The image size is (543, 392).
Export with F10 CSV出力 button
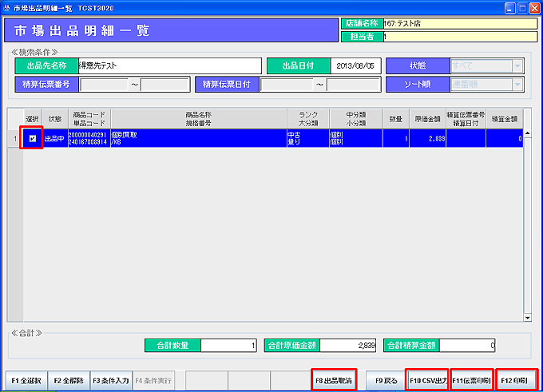[x=427, y=378]
